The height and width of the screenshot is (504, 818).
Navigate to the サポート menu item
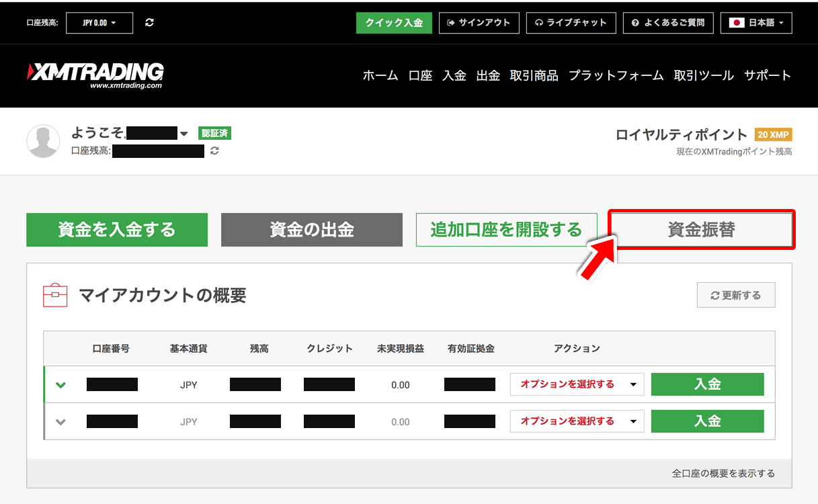[x=768, y=75]
